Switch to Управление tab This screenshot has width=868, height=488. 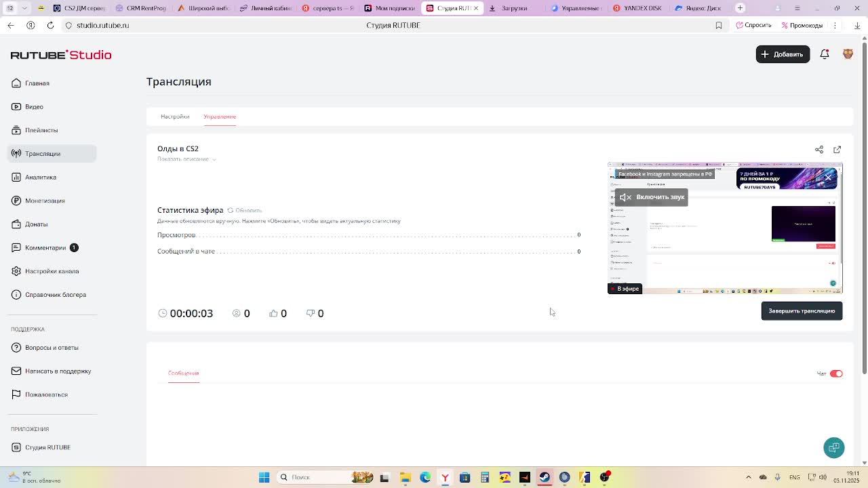point(220,117)
